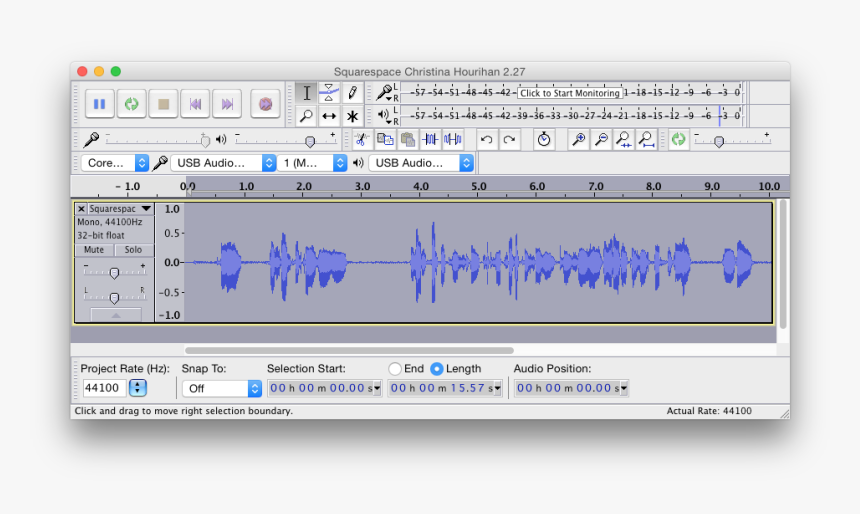Open the Core Audio host dropdown
The width and height of the screenshot is (860, 514).
click(x=115, y=163)
